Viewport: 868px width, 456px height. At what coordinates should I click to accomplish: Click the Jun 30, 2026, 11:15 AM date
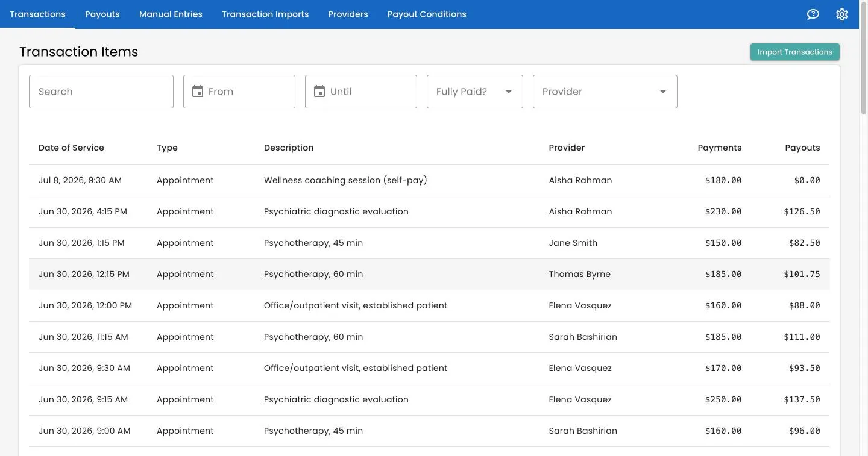click(83, 337)
